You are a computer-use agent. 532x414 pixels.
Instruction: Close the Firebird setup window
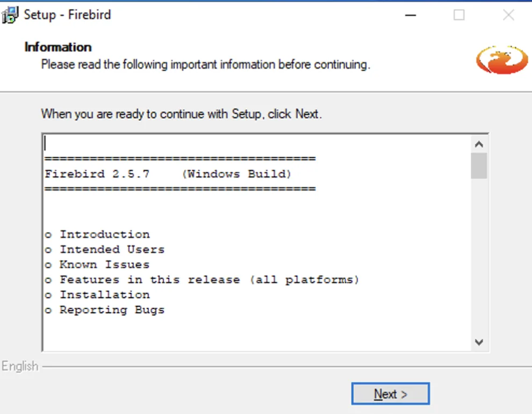(x=508, y=15)
